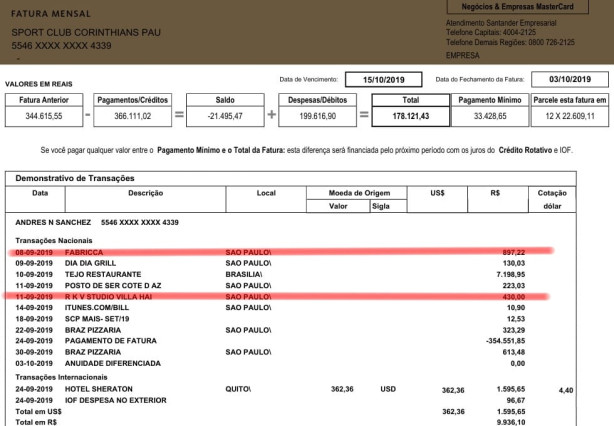Screen dimensions: 614x426
Task: Click the Saldo value -21.495,47
Action: (x=225, y=116)
